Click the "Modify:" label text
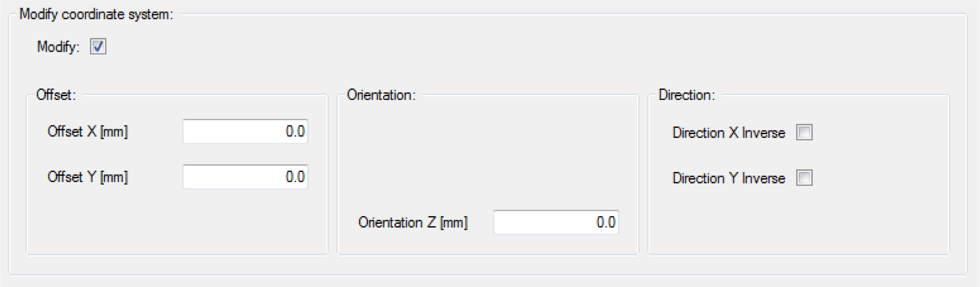 coord(58,47)
